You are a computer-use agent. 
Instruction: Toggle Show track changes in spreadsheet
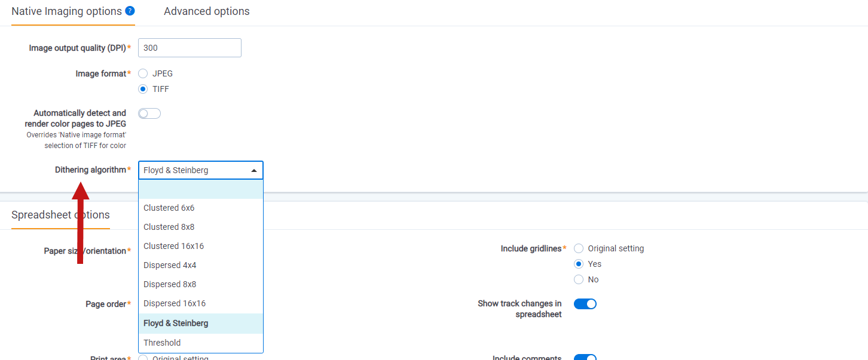tap(585, 304)
